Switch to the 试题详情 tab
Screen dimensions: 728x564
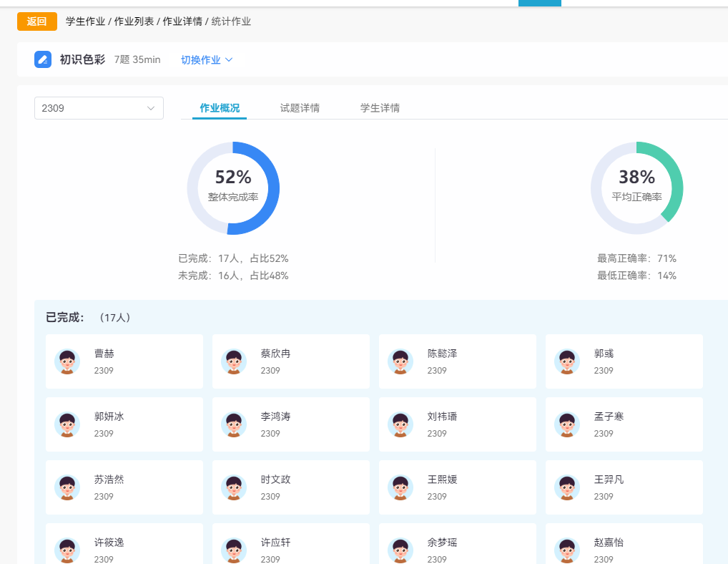pos(300,108)
